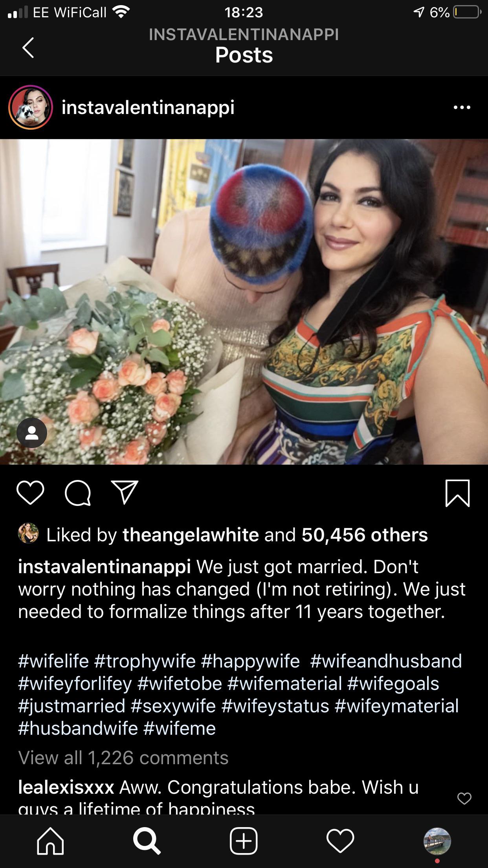Open theangelawhite from the likes line

pyautogui.click(x=191, y=535)
